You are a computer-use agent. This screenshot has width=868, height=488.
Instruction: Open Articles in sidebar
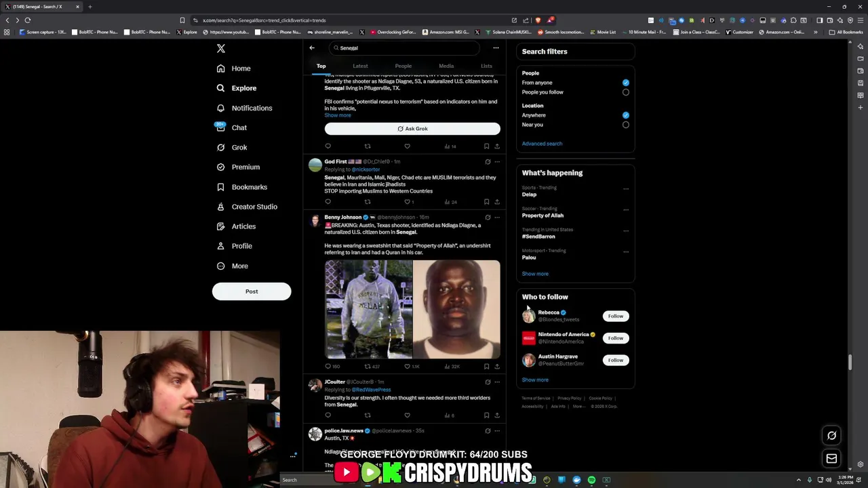click(236, 226)
